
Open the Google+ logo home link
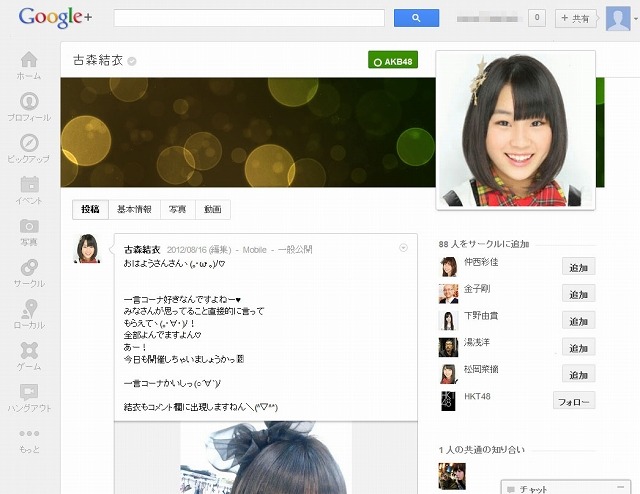[55, 18]
